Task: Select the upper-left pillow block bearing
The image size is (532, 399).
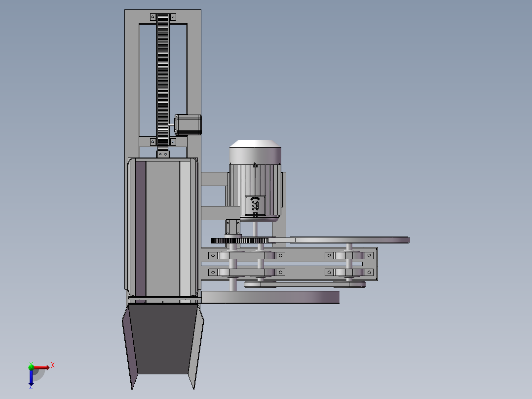Action: click(x=246, y=255)
